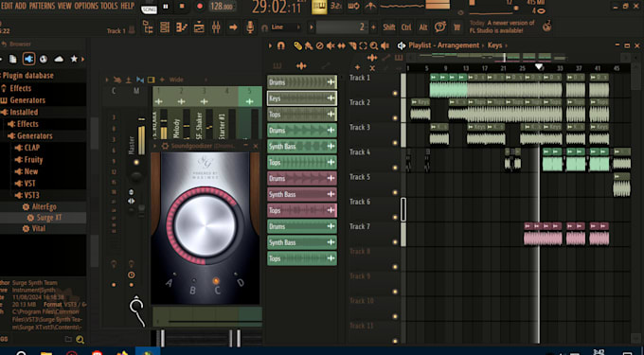
Task: Select the Slice tool in Playlist
Action: click(352, 45)
